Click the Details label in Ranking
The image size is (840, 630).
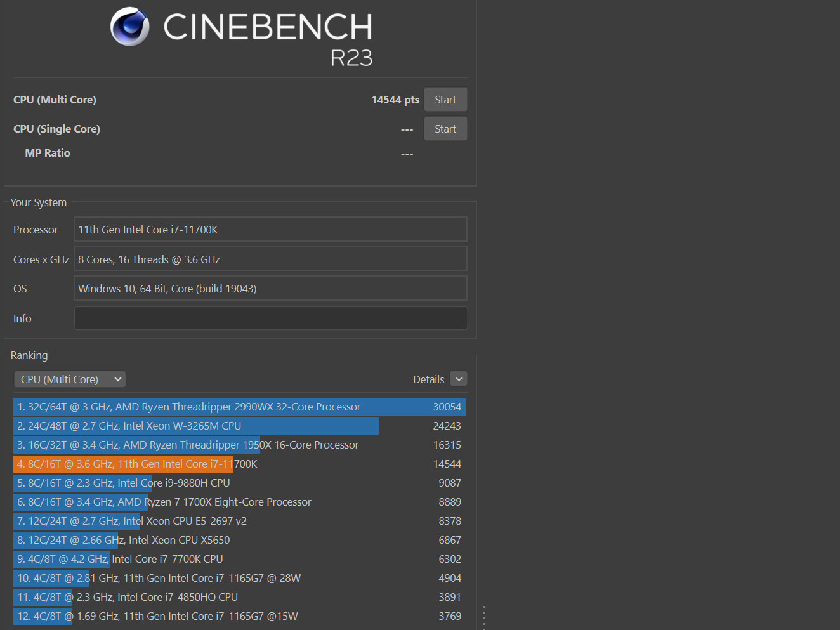(x=428, y=379)
